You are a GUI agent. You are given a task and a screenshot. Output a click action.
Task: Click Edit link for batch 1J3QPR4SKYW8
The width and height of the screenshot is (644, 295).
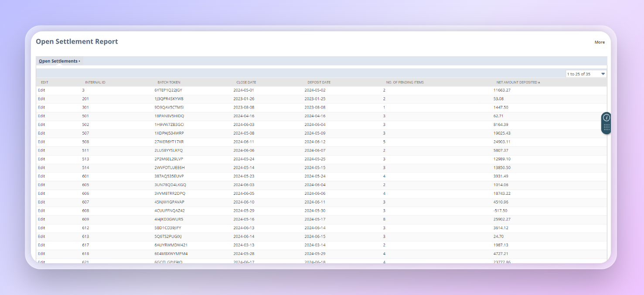click(x=41, y=99)
